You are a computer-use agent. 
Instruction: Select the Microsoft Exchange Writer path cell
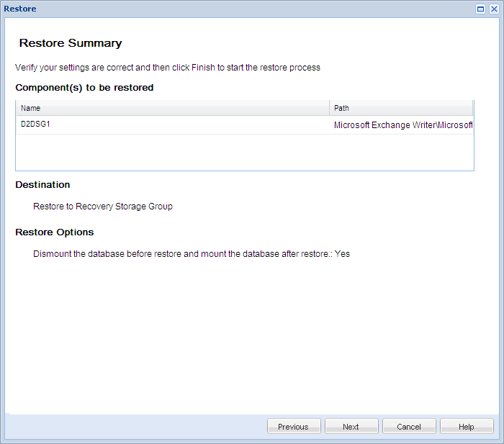(x=403, y=125)
